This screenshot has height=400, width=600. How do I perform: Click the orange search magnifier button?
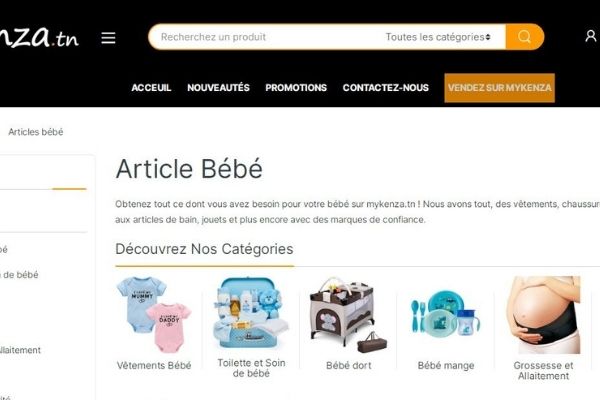[524, 37]
